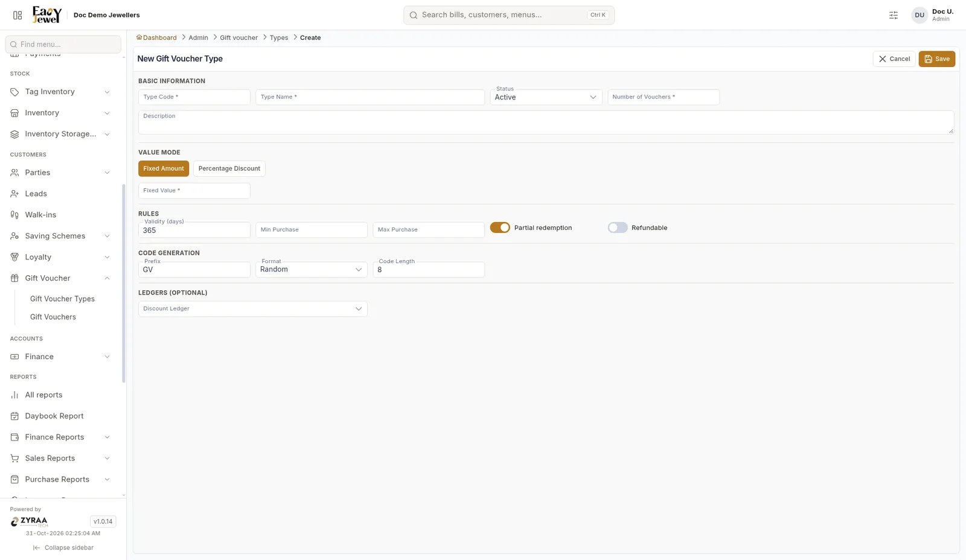Click the Parties people icon
966x560 pixels.
(14, 173)
